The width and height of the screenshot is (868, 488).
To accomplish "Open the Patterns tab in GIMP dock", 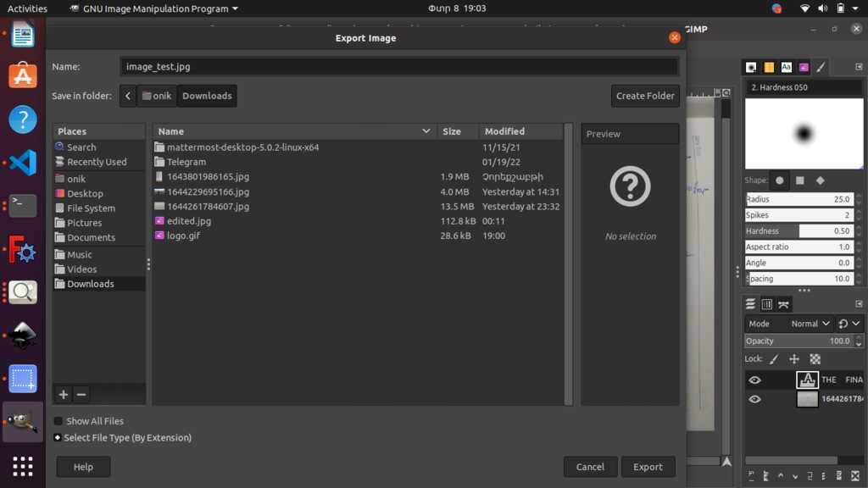I will (769, 68).
